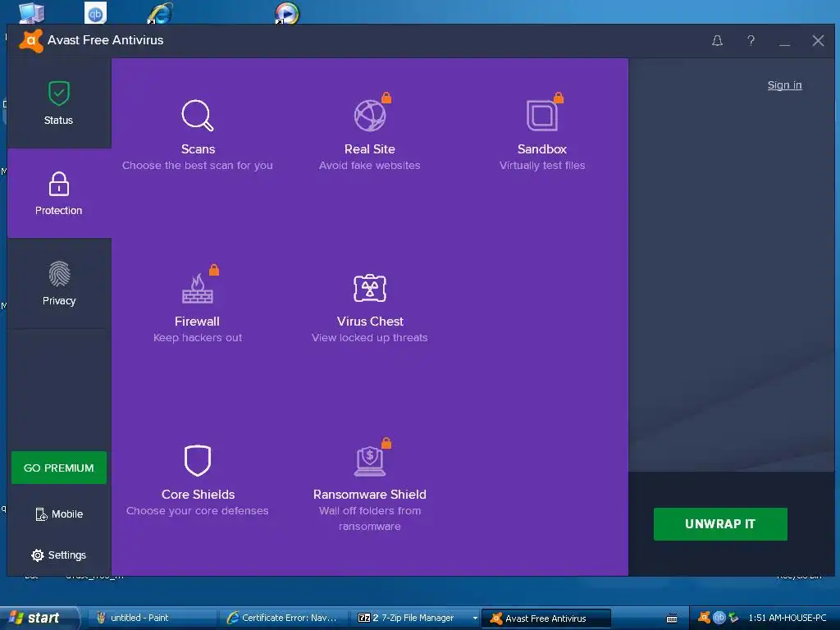
Task: Click the orange lock badge on Sandbox
Action: pos(558,98)
